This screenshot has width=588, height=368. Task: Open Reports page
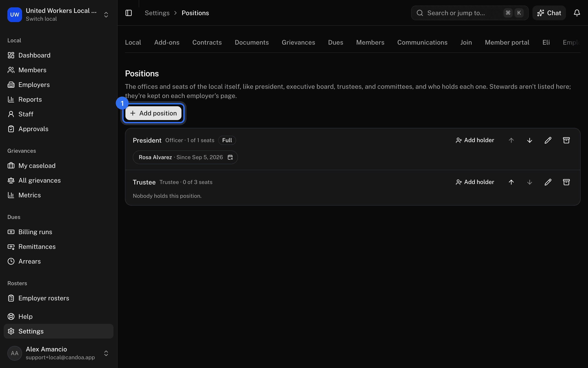click(x=59, y=99)
